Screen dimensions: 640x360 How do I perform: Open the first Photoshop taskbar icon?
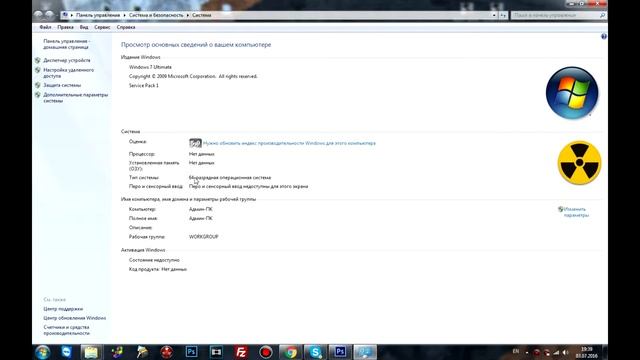click(x=191, y=352)
